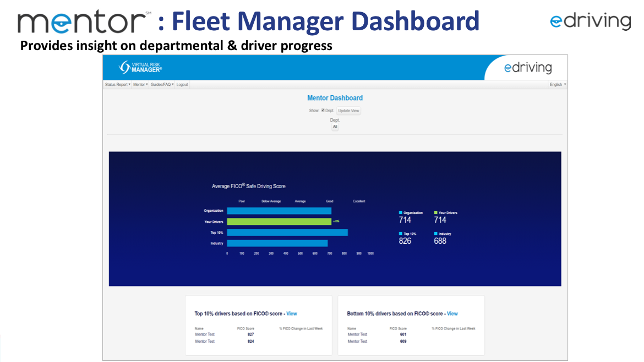Click the Excellent rating label
This screenshot has height=362, width=644.
click(x=359, y=201)
